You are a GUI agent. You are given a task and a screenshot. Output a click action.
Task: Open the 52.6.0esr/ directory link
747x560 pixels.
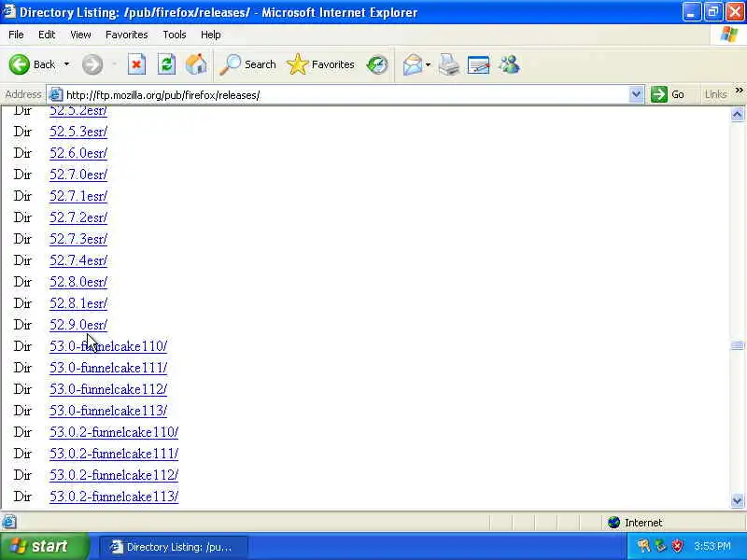pos(78,153)
